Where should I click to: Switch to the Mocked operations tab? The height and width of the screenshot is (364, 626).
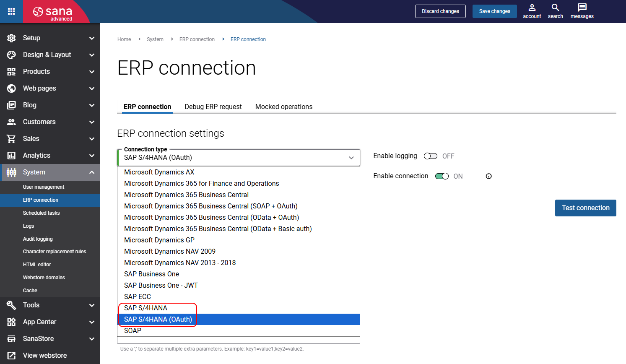[x=284, y=107]
